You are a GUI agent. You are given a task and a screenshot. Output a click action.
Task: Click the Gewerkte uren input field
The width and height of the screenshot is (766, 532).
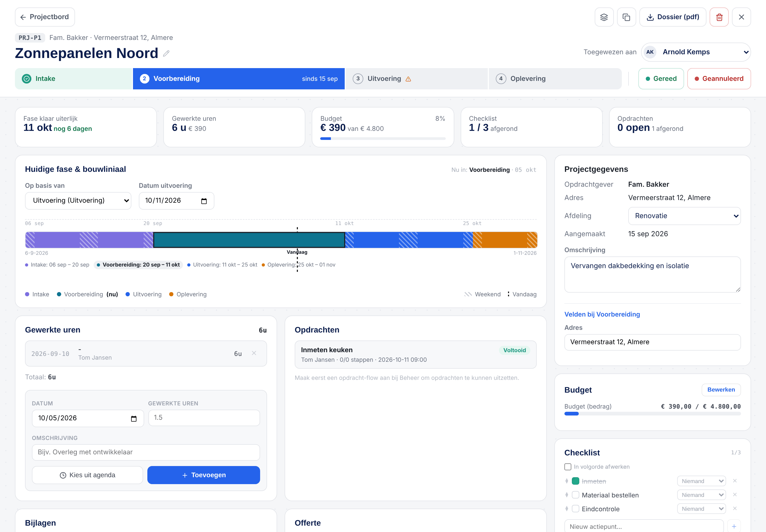click(204, 418)
